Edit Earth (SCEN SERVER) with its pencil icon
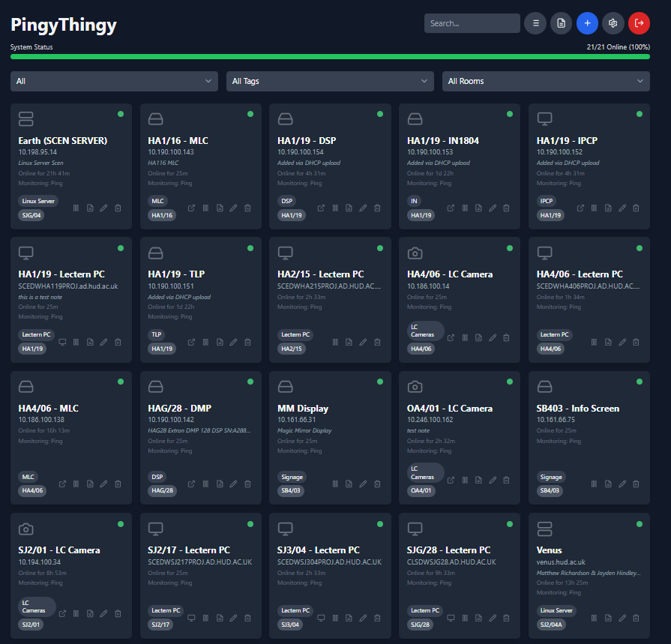Image resolution: width=671 pixels, height=644 pixels. coord(103,208)
